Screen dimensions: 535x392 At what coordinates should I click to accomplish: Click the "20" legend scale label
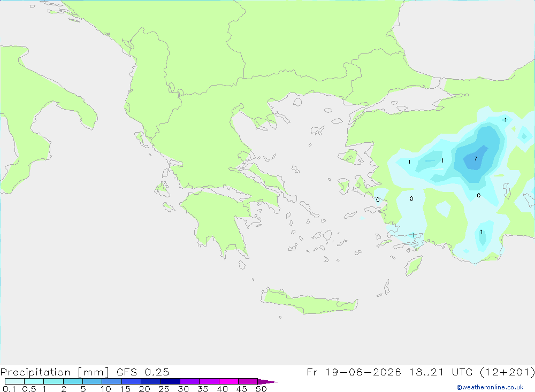click(x=144, y=389)
